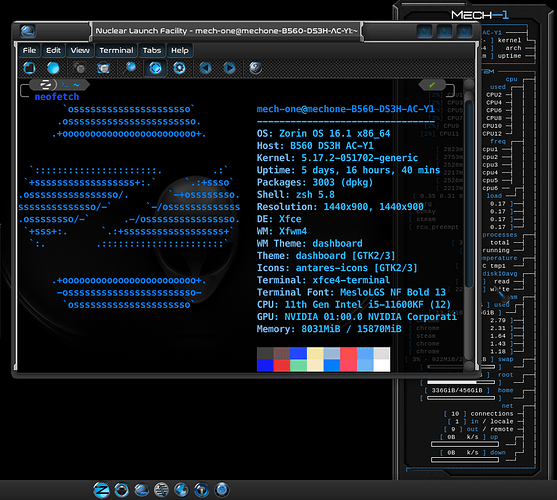Viewport: 557px width, 500px height.
Task: Click the dark grey first palette block
Action: tap(265, 353)
